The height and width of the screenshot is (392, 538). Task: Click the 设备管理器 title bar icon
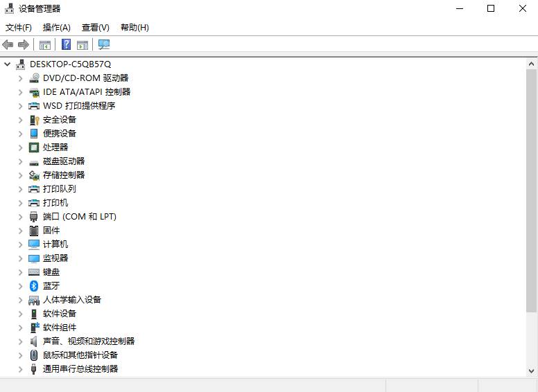(9, 8)
